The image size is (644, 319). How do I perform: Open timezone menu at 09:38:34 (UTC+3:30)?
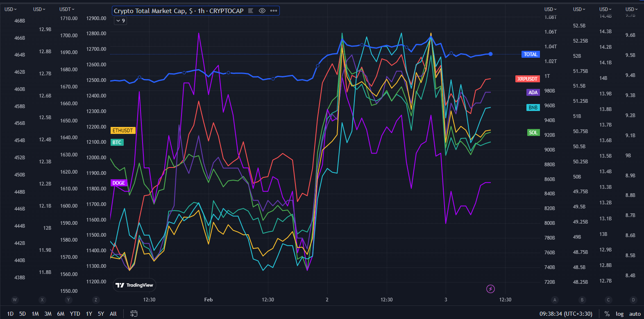click(566, 314)
